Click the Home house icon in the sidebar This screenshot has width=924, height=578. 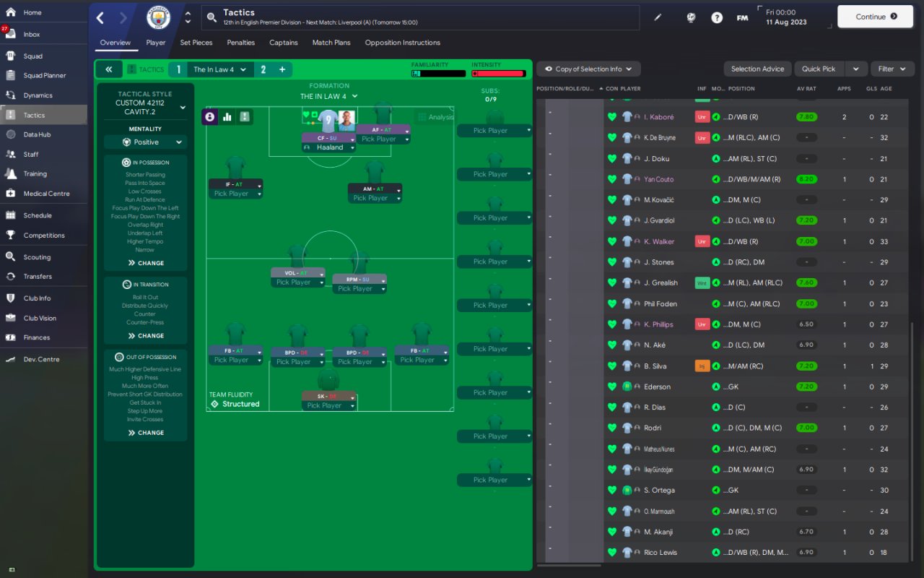[11, 12]
